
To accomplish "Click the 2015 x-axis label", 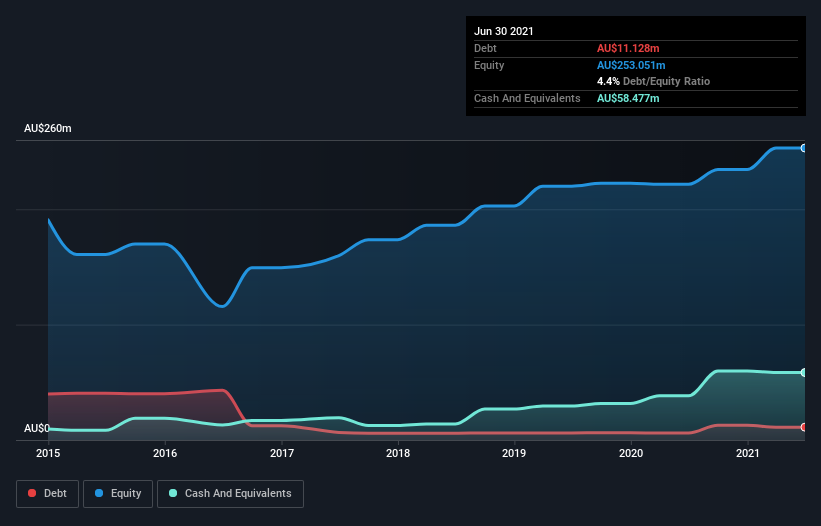I will [x=48, y=453].
